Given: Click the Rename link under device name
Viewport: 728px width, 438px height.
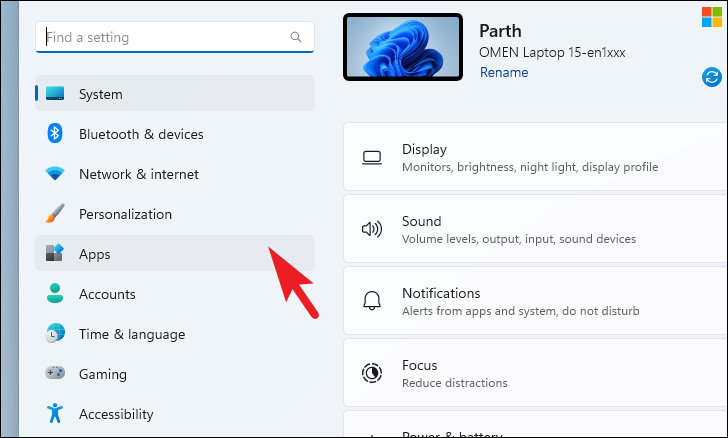Looking at the screenshot, I should coord(504,72).
